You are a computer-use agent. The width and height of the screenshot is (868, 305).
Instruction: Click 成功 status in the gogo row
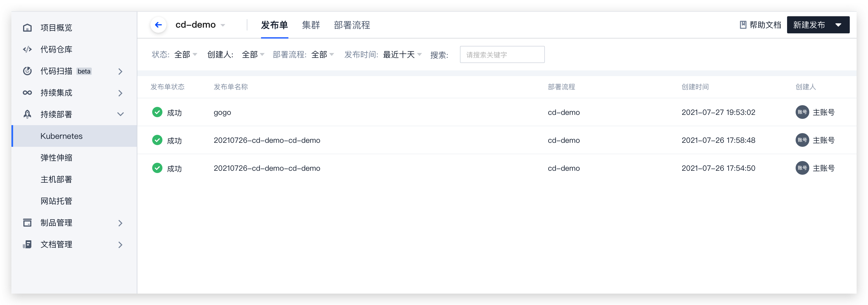tap(174, 113)
